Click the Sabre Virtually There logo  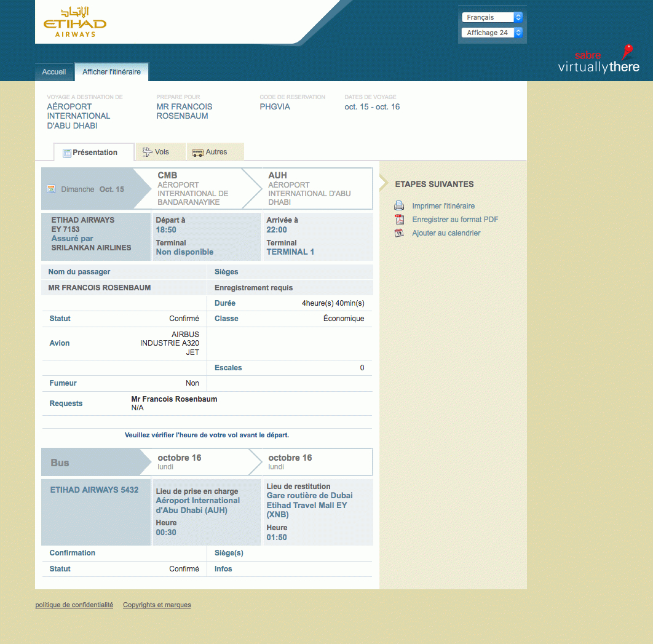(598, 60)
